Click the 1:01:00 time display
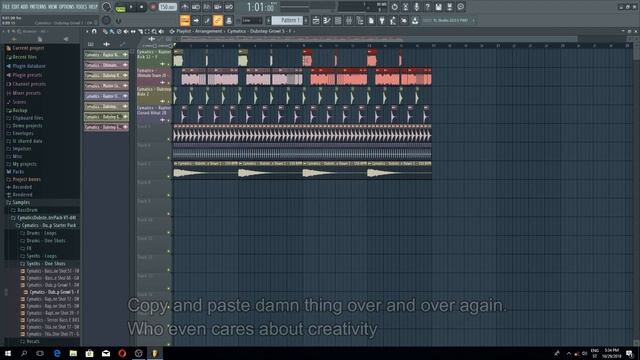Image resolution: width=640 pixels, height=360 pixels. (x=261, y=7)
